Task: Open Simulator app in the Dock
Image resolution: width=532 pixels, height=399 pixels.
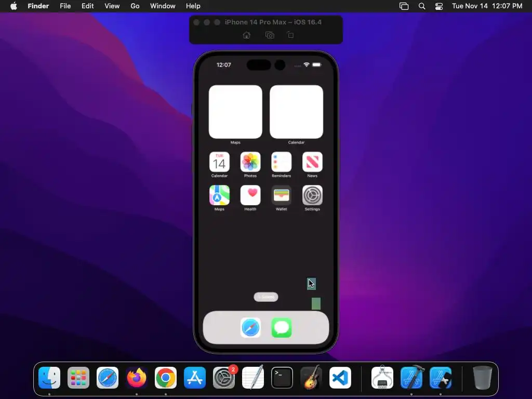Action: (x=441, y=378)
